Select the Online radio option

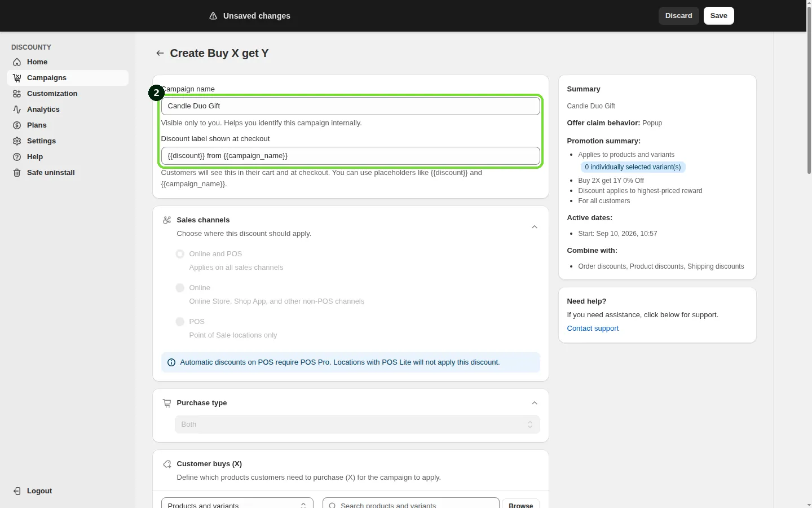[180, 288]
